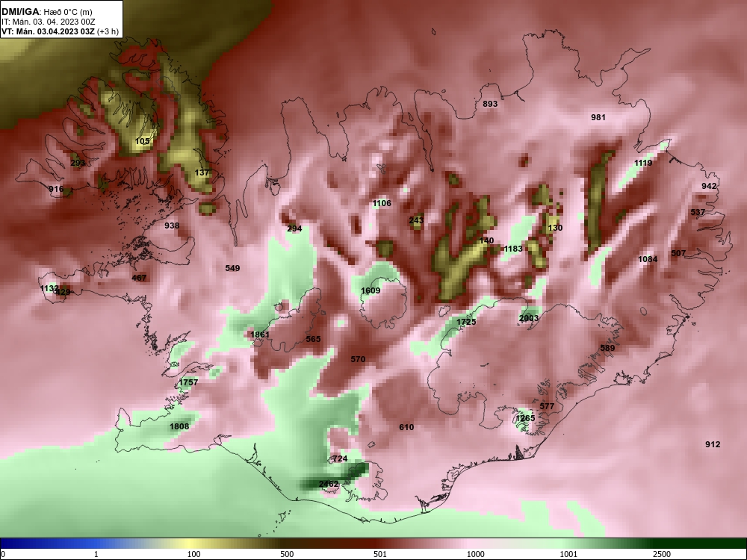747x560 pixels.
Task: Select the 981 height value
Action: (x=598, y=117)
